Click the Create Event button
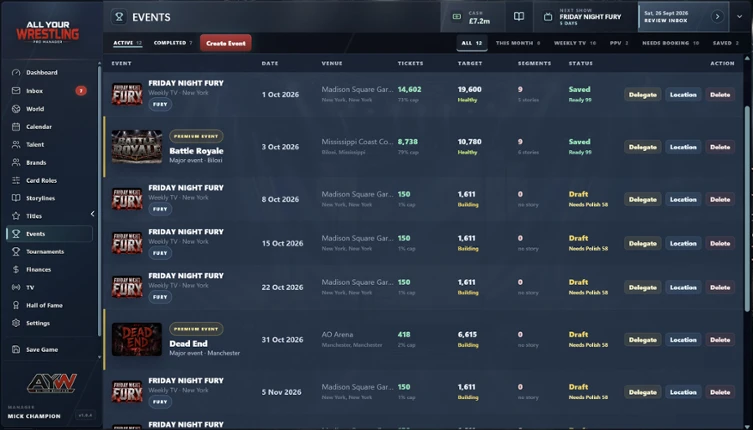This screenshot has width=753, height=430. point(226,43)
